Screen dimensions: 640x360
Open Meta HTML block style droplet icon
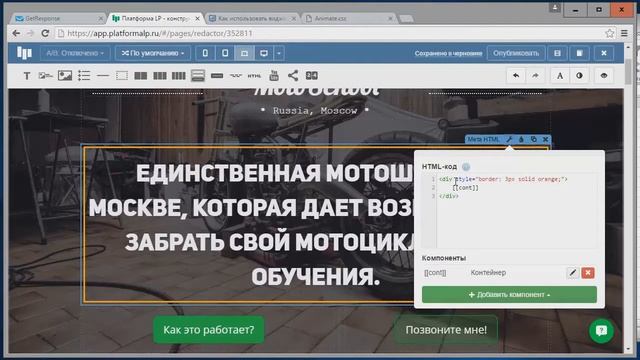pos(521,139)
